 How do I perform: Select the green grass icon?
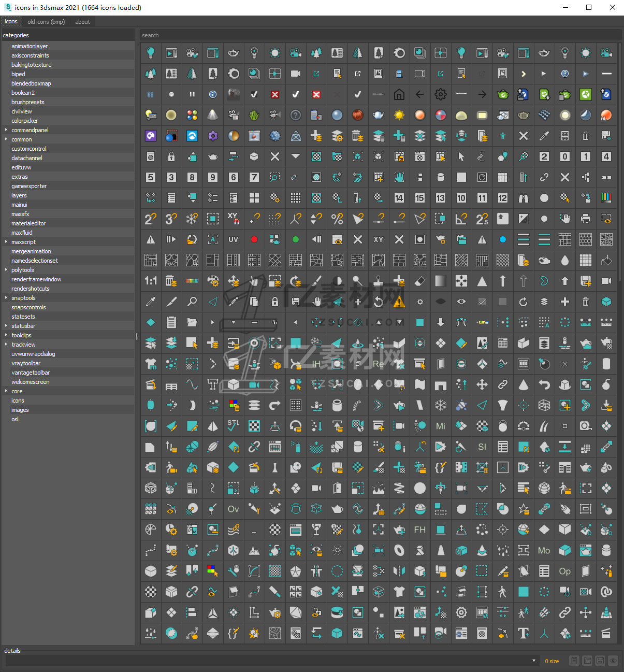click(254, 115)
